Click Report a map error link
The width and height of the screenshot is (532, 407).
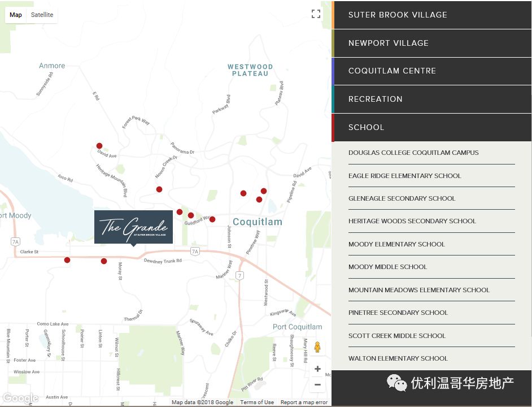(x=304, y=402)
